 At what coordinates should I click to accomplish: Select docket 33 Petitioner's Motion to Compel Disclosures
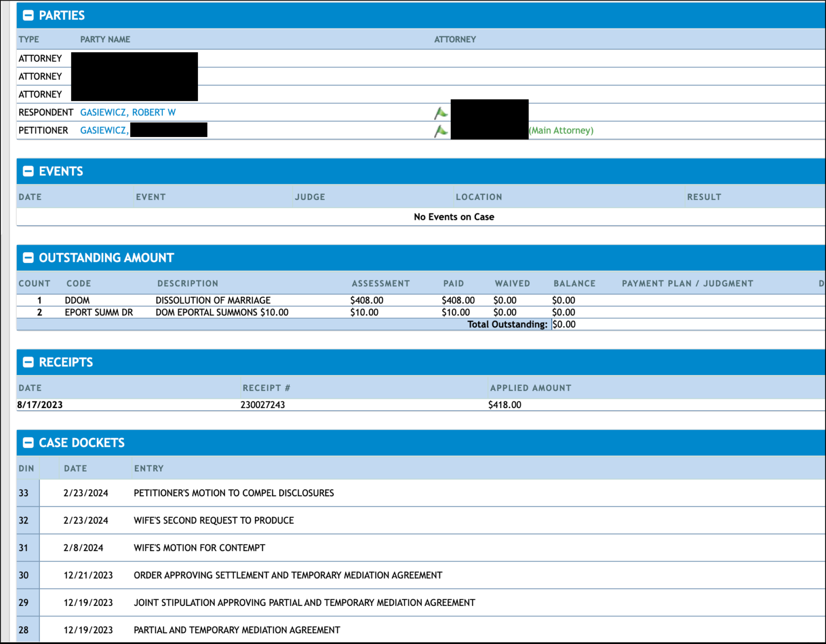234,493
